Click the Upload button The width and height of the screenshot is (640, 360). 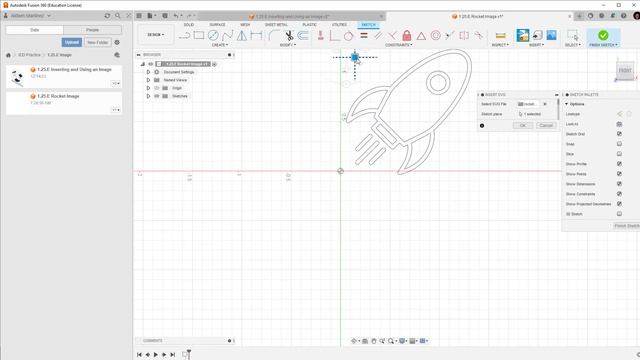click(71, 42)
